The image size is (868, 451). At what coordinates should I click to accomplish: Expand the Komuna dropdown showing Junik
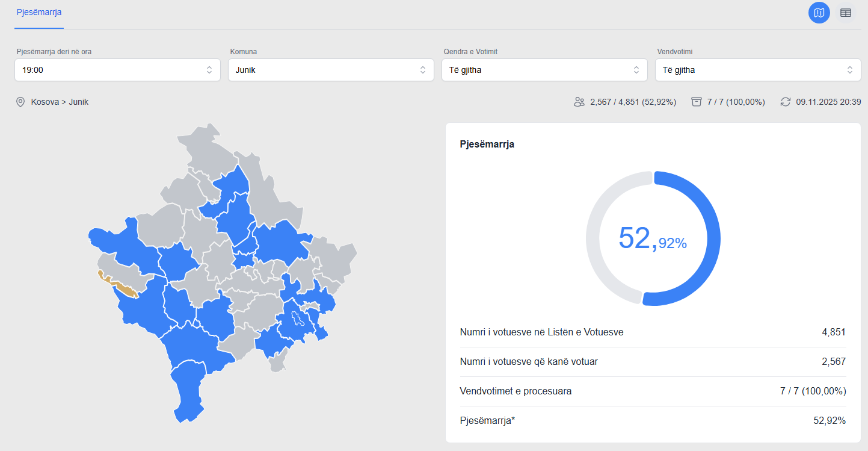(x=330, y=70)
